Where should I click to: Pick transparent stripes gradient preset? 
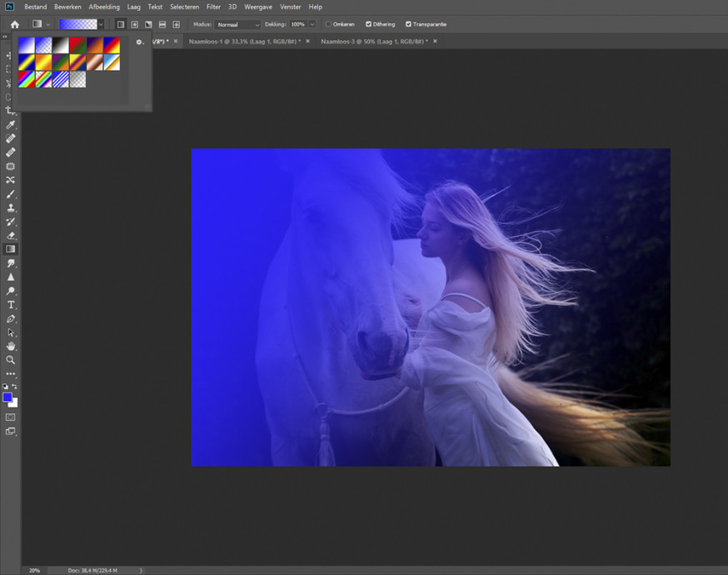[61, 79]
